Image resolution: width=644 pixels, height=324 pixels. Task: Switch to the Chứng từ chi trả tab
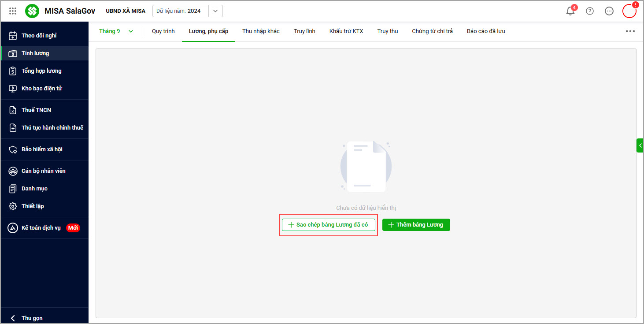point(432,31)
